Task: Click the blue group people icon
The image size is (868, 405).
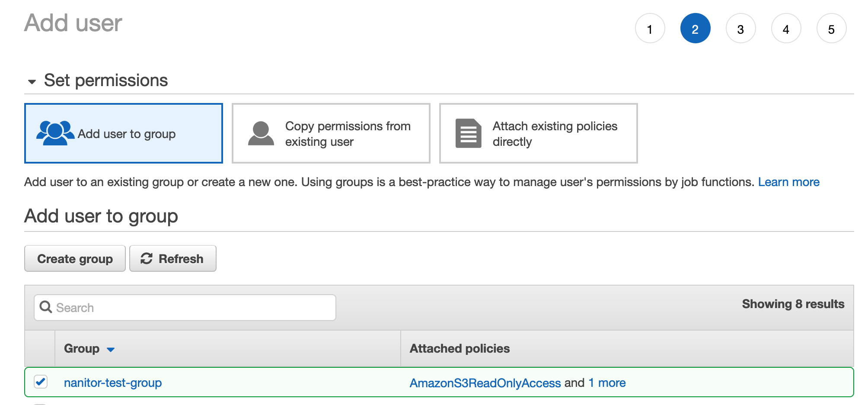Action: (x=55, y=133)
